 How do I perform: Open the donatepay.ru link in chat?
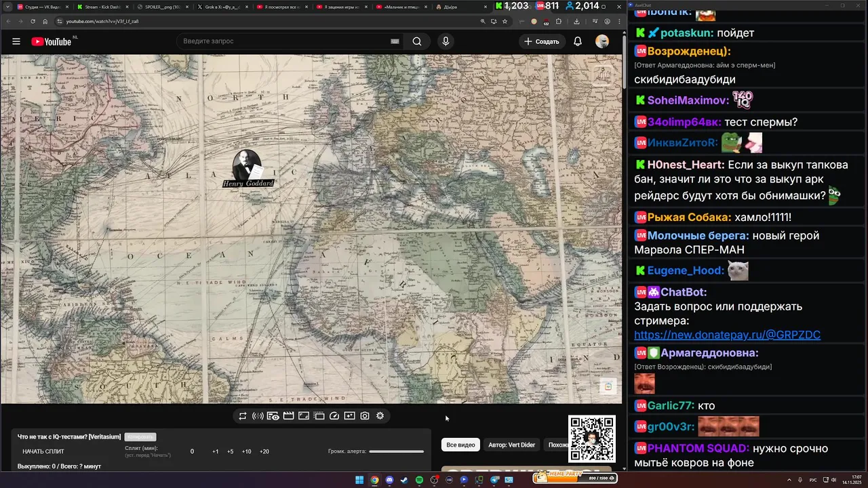click(727, 335)
